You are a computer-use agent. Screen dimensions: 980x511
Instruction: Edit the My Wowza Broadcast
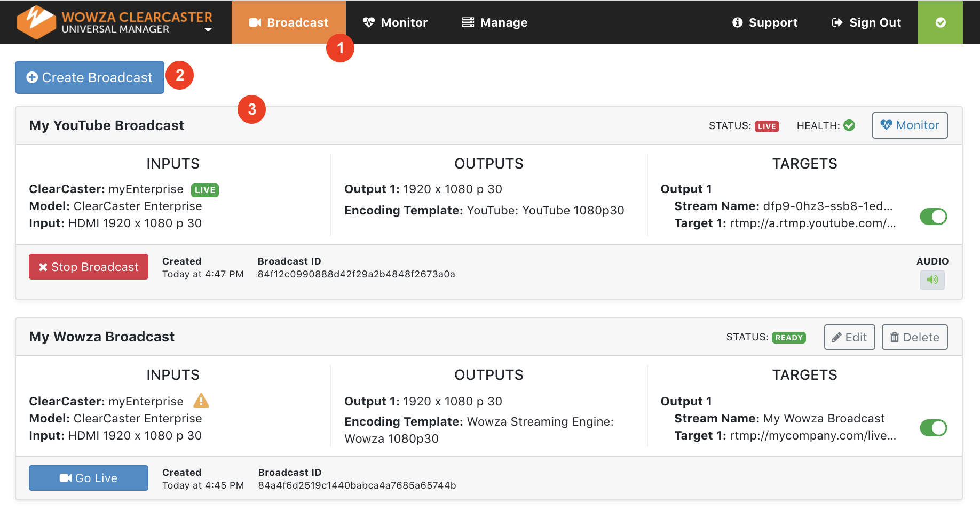[850, 337]
